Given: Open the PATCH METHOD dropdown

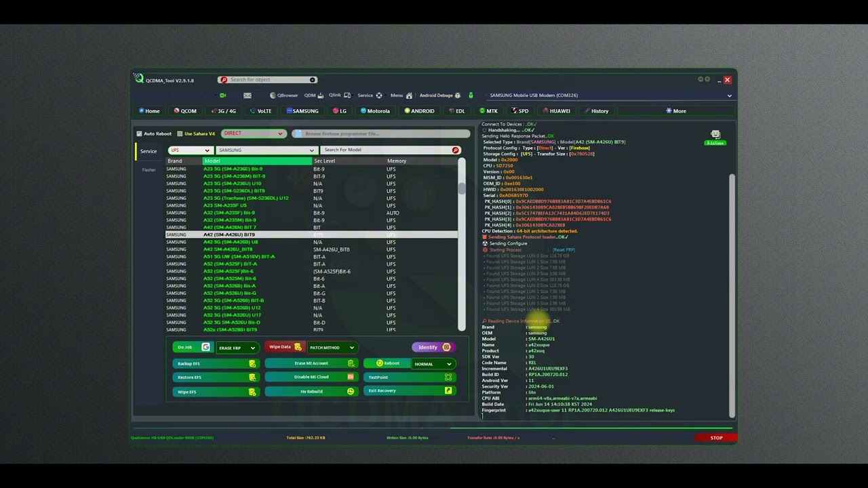Looking at the screenshot, I should point(332,348).
